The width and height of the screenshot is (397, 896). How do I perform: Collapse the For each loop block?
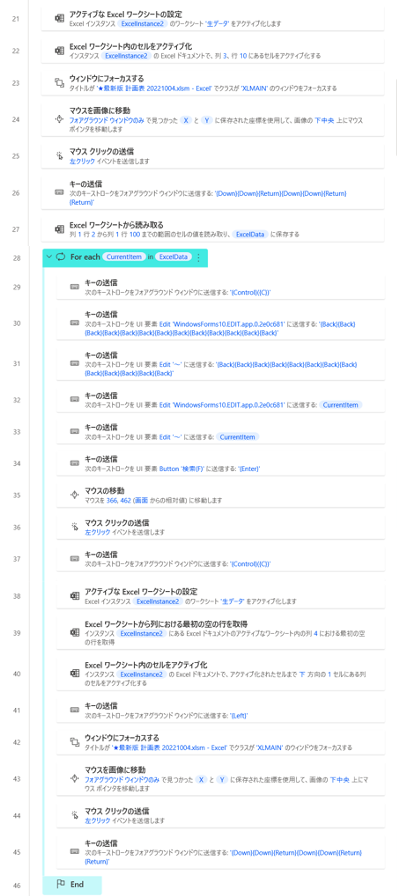tap(49, 258)
